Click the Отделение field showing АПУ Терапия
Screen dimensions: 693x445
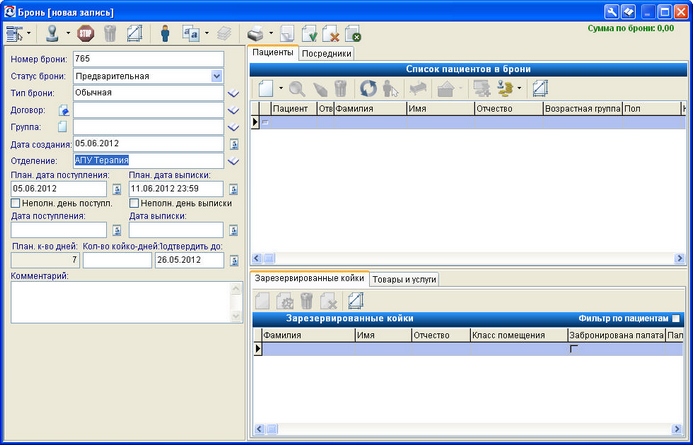148,161
